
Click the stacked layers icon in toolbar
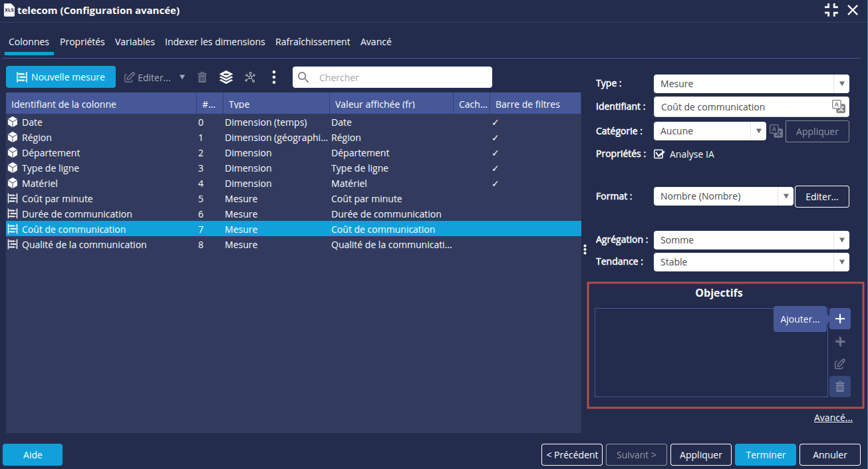[x=226, y=77]
